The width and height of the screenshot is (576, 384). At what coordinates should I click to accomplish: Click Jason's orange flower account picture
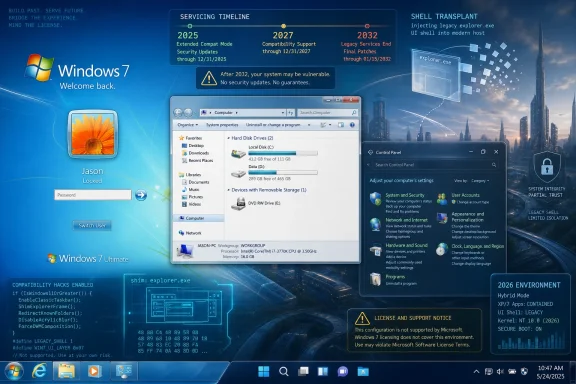pos(93,134)
